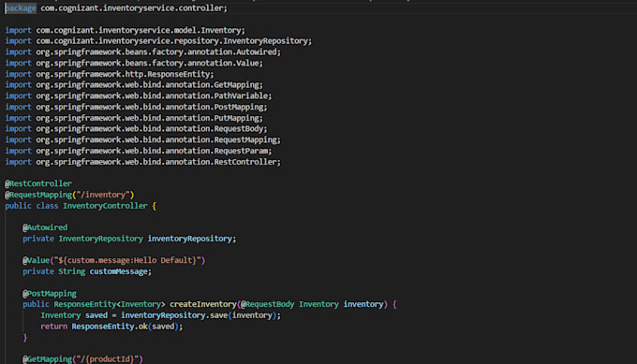This screenshot has height=364, width=637.
Task: Click the PathVariable import line
Action: 138,95
